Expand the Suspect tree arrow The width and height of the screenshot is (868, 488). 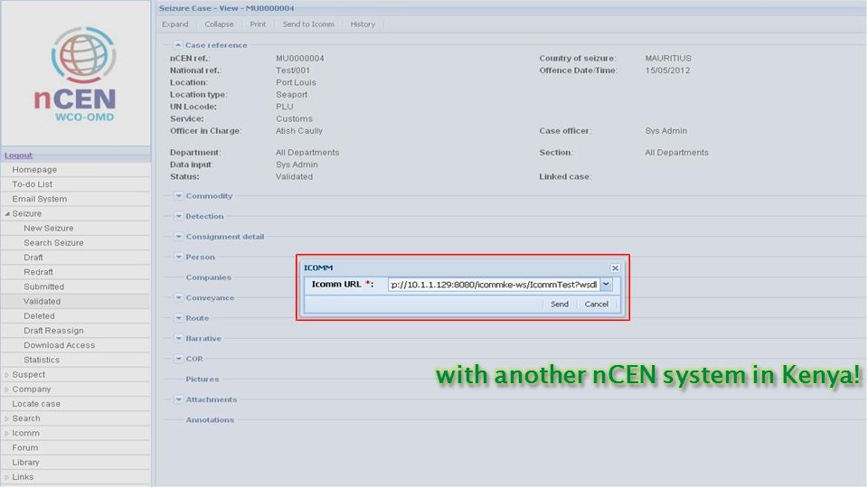(x=7, y=375)
